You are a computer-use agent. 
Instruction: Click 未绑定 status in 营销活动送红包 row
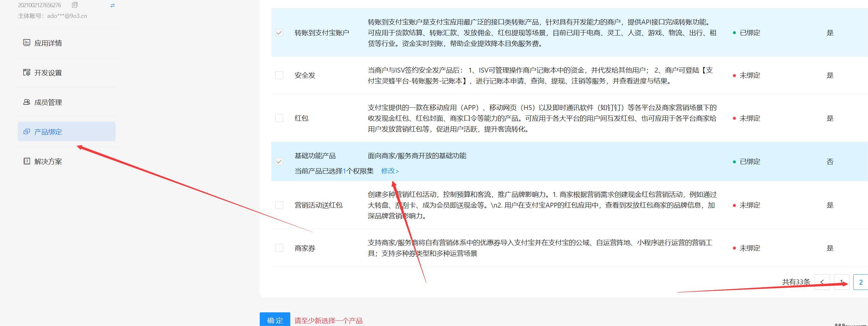[747, 205]
